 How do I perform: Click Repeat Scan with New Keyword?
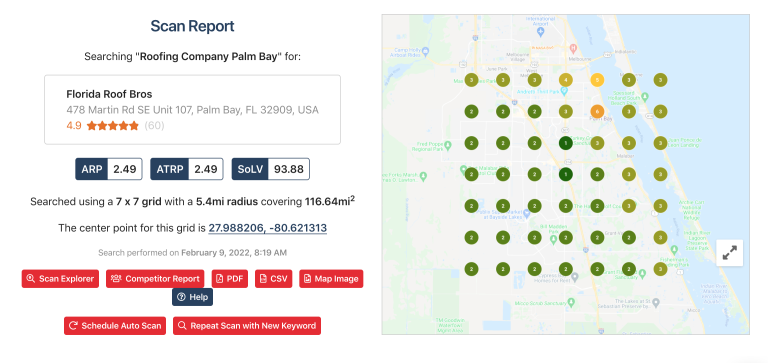coord(247,326)
